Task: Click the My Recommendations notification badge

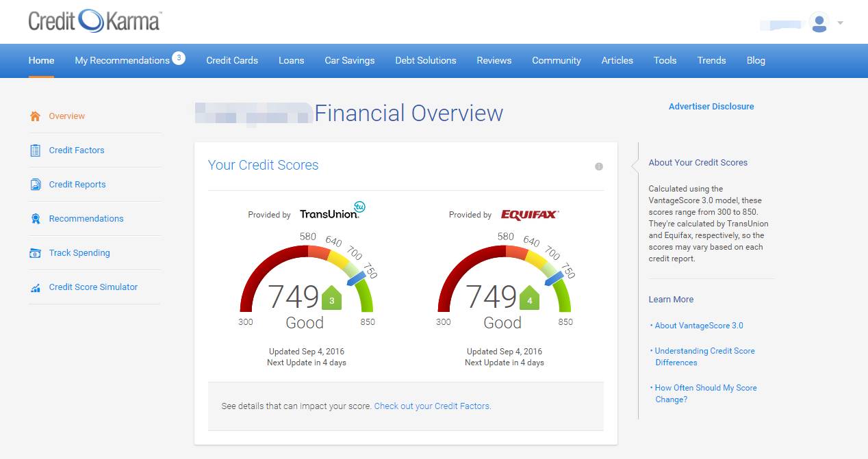Action: click(x=179, y=58)
